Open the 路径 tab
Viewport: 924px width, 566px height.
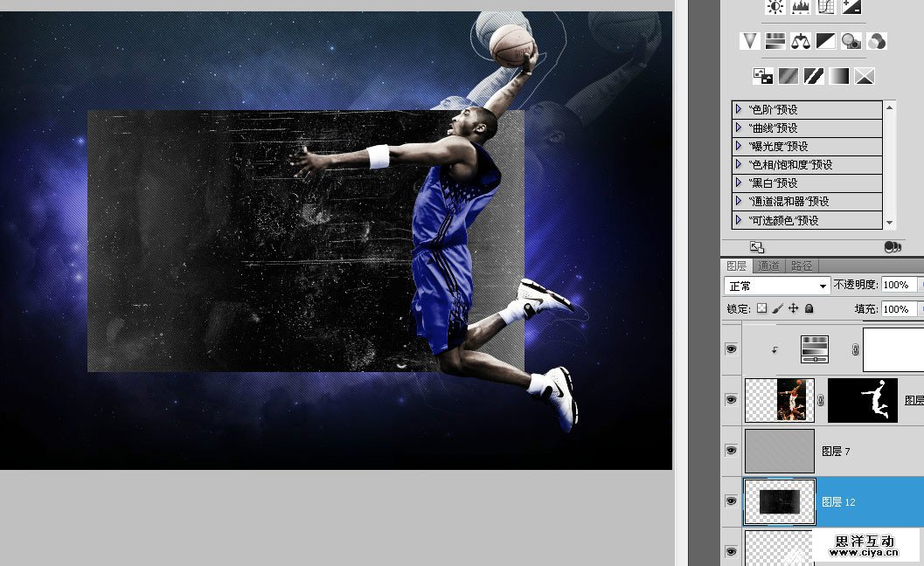801,266
